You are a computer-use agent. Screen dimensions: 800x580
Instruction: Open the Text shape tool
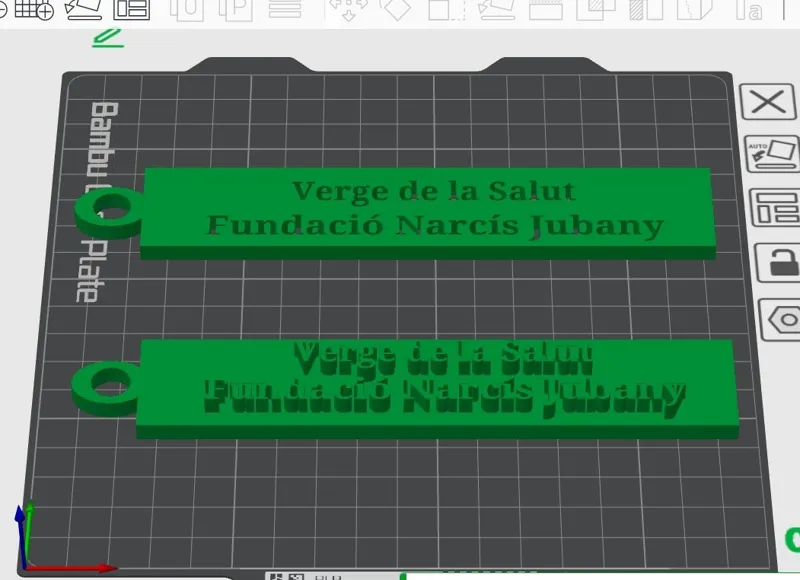tap(748, 9)
